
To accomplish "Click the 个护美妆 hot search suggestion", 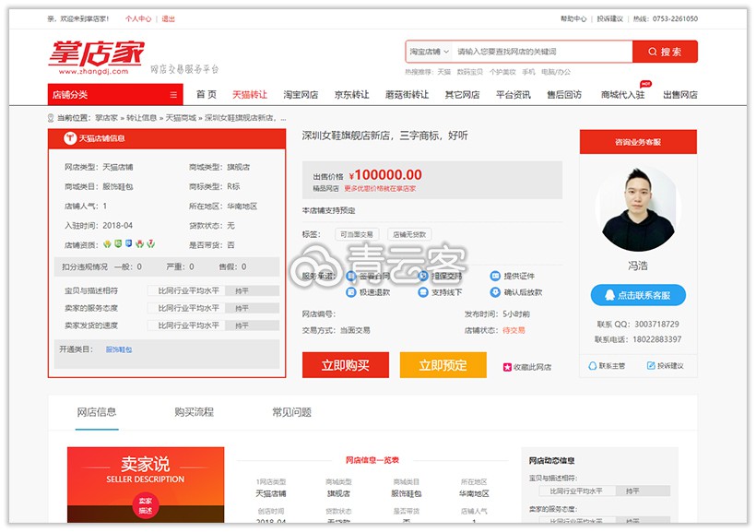I will pyautogui.click(x=502, y=72).
